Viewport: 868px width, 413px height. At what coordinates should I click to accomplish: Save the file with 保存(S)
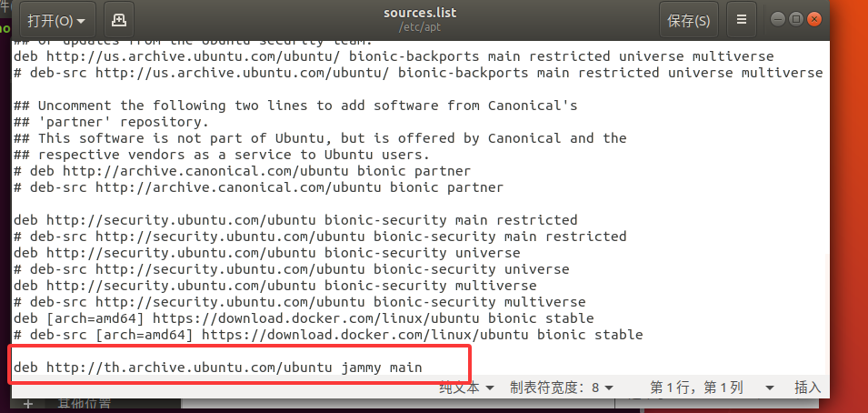tap(689, 21)
